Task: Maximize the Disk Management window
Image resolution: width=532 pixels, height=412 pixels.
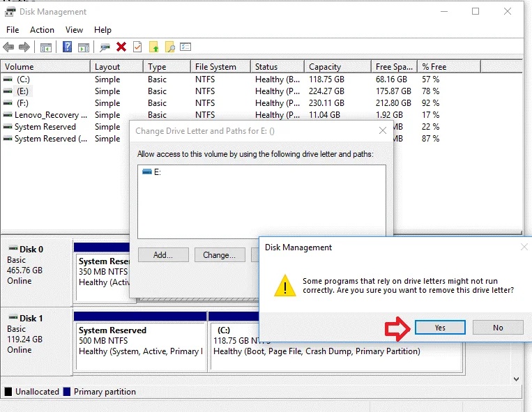Action: (476, 12)
